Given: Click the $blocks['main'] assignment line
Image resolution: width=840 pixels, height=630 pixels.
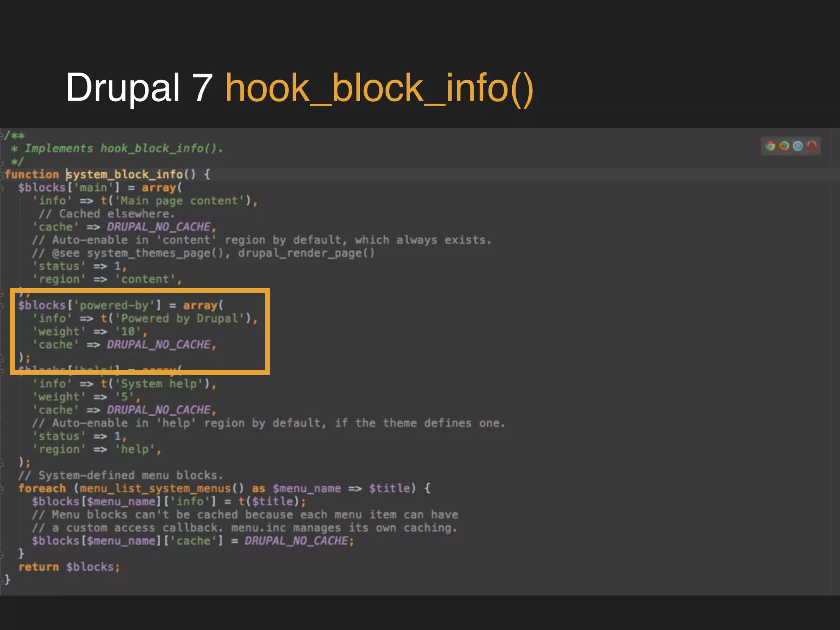Looking at the screenshot, I should (x=100, y=188).
